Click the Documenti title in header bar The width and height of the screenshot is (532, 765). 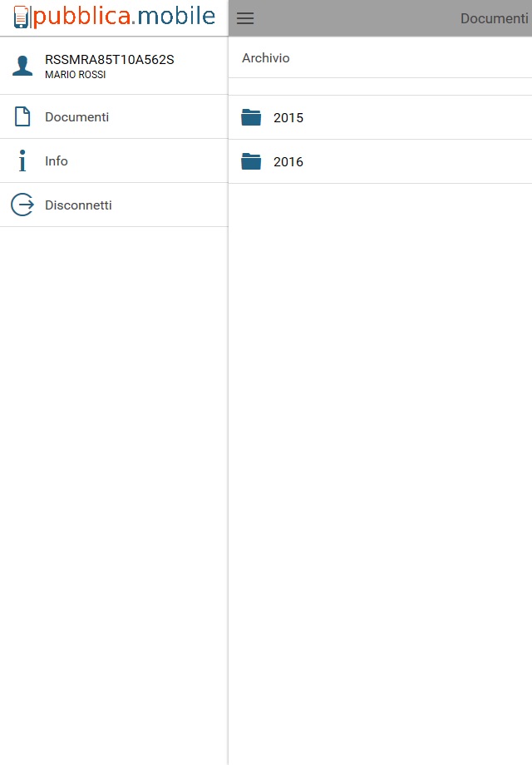click(x=495, y=18)
